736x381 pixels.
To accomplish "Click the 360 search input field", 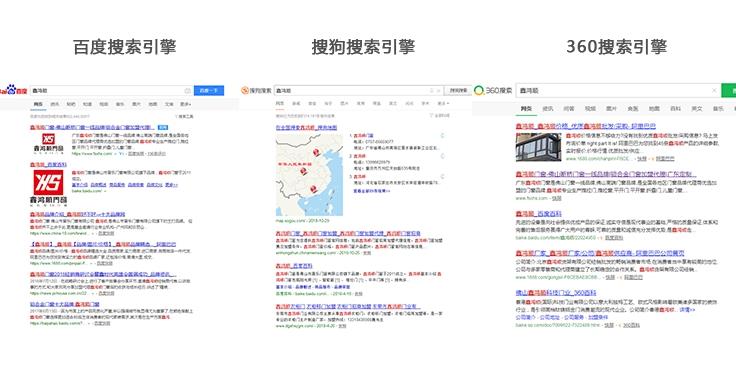I will click(x=619, y=90).
